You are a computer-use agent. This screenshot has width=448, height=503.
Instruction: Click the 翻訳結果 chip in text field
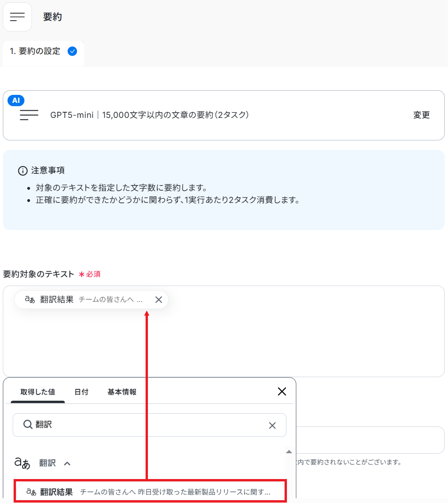tap(91, 300)
